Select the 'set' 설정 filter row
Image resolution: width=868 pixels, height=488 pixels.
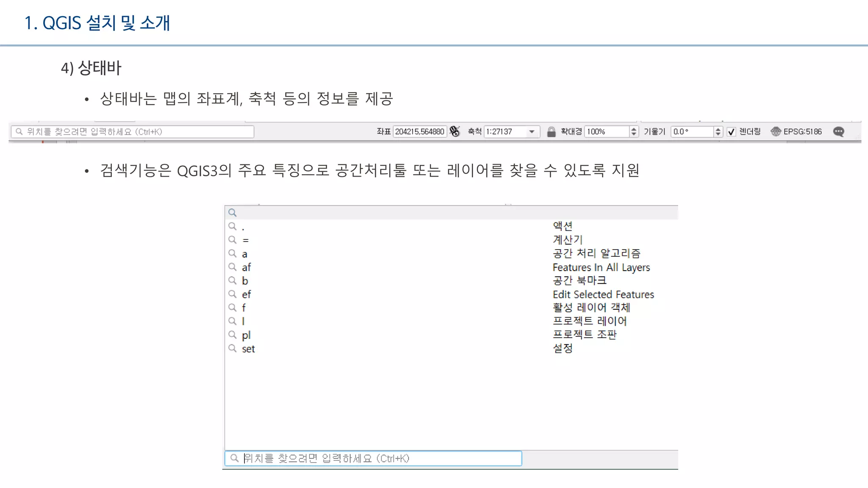pyautogui.click(x=451, y=348)
